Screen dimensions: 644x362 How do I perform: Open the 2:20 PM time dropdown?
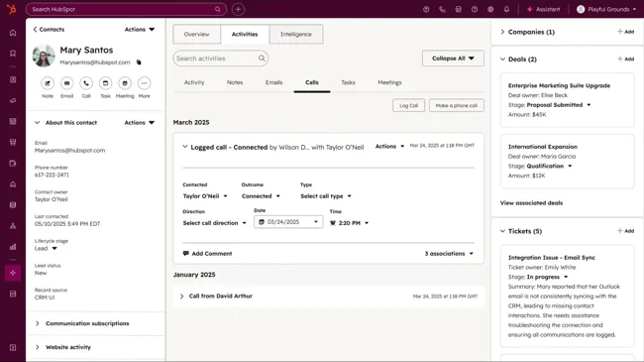350,223
